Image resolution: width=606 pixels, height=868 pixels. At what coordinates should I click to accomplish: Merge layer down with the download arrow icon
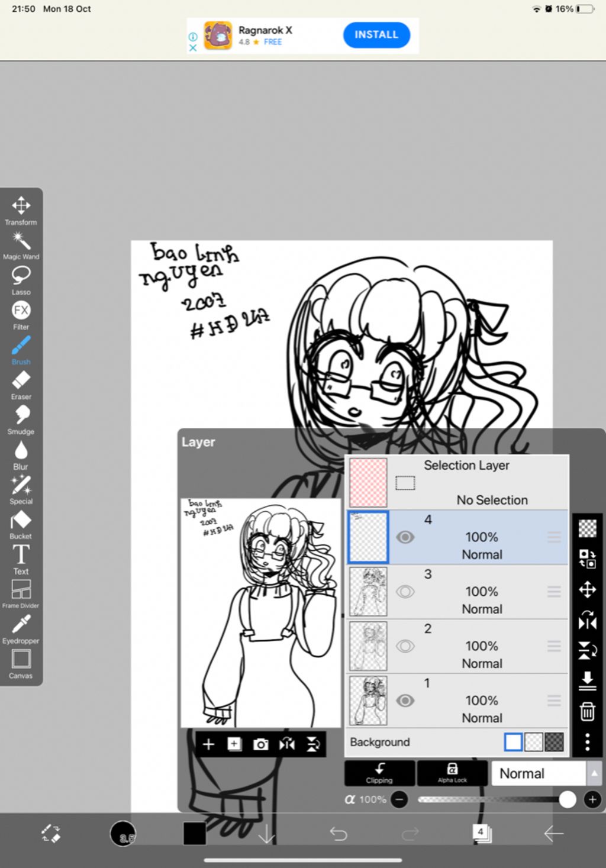coord(587,680)
